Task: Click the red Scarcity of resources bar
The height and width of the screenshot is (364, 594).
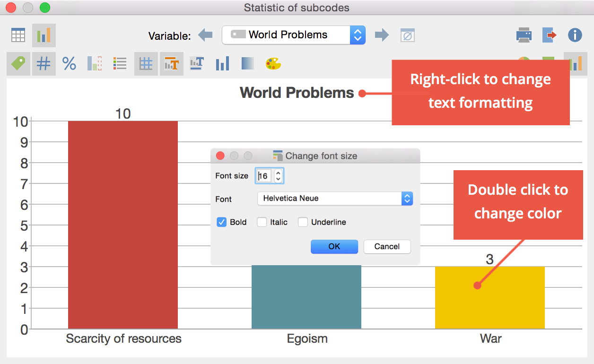Action: tap(123, 225)
